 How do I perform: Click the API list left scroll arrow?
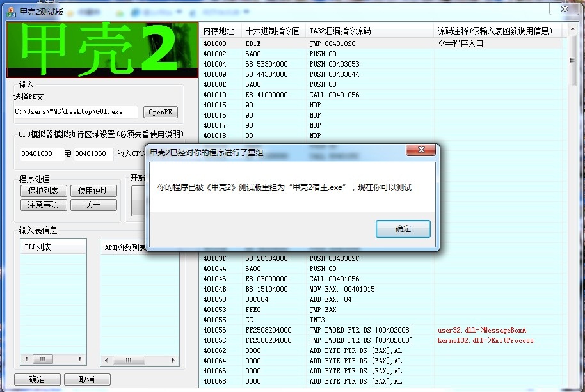(106, 360)
